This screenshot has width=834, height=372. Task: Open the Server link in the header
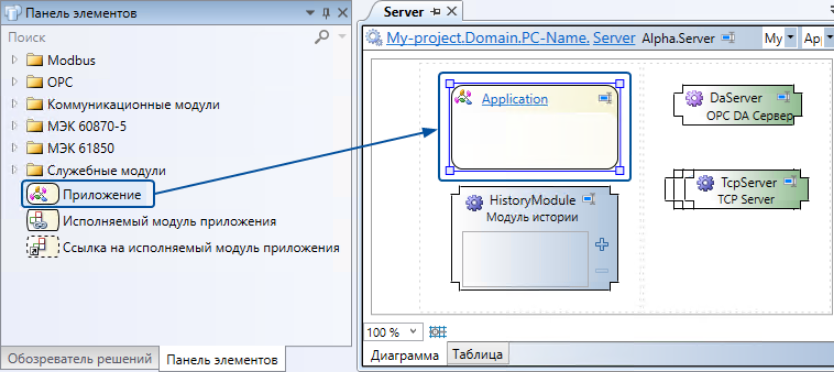click(x=614, y=38)
